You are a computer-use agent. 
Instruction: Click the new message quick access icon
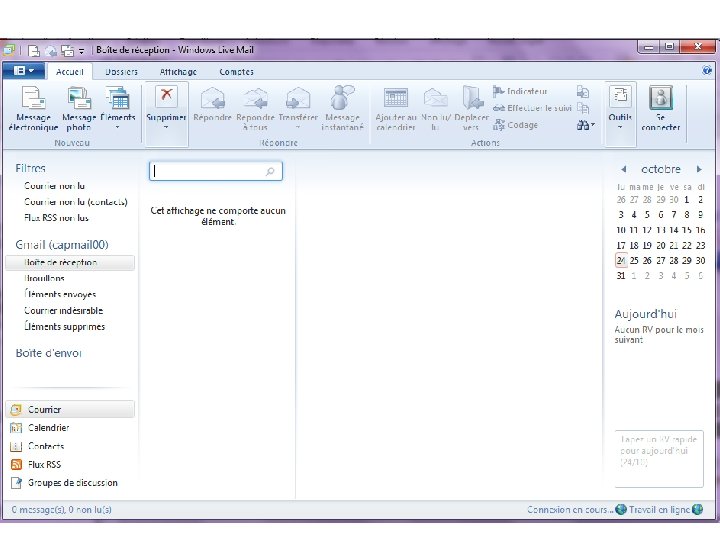[34, 50]
